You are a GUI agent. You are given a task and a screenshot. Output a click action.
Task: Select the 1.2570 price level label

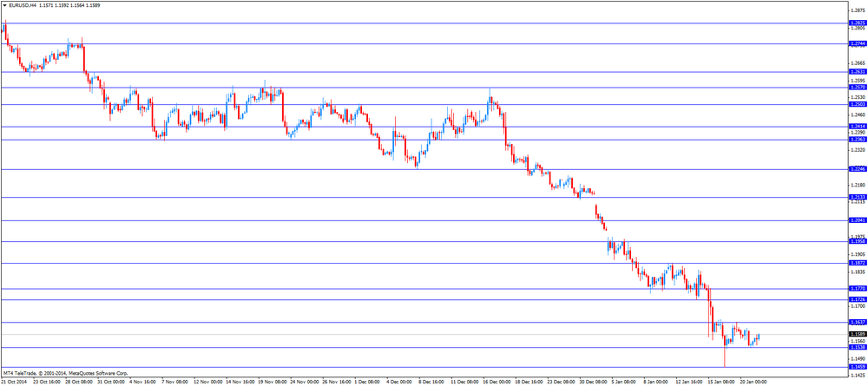point(857,87)
